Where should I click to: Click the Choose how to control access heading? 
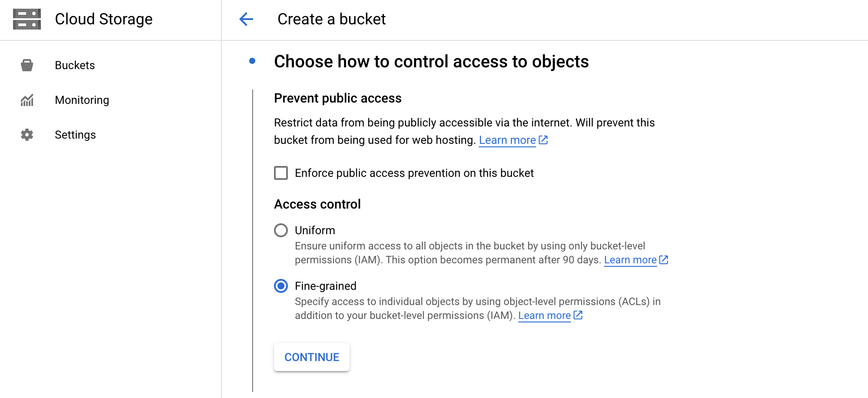[431, 61]
